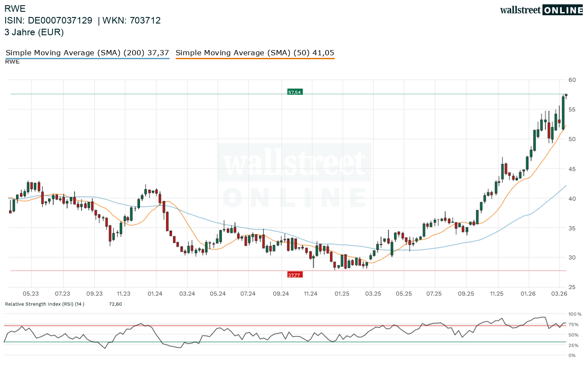This screenshot has height=367, width=588.
Task: Pick the 03.26 date label on time axis
Action: coord(559,294)
